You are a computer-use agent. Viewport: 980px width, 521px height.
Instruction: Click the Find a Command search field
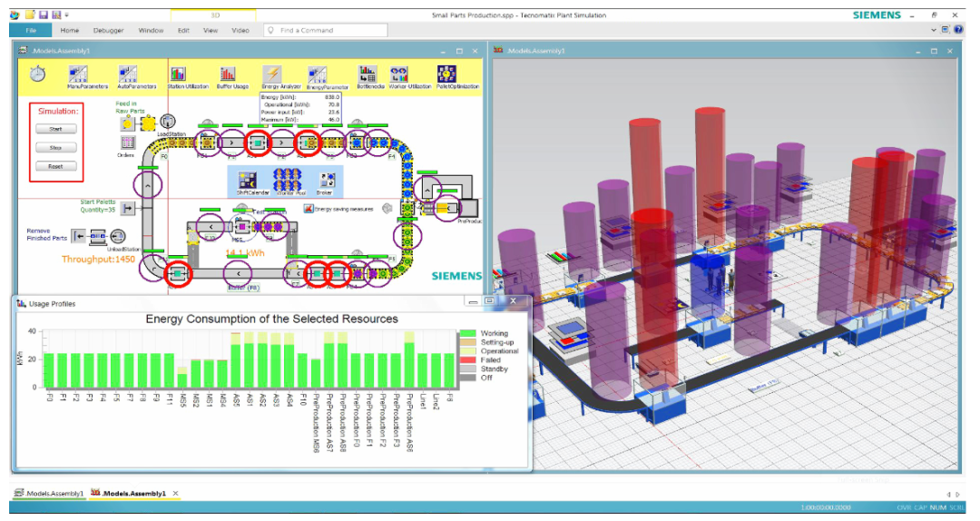point(325,30)
